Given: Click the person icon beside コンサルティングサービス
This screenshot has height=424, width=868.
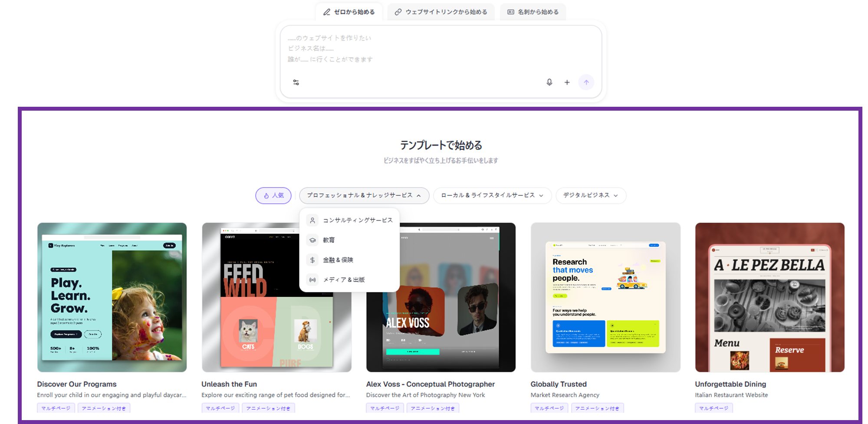Looking at the screenshot, I should 312,220.
